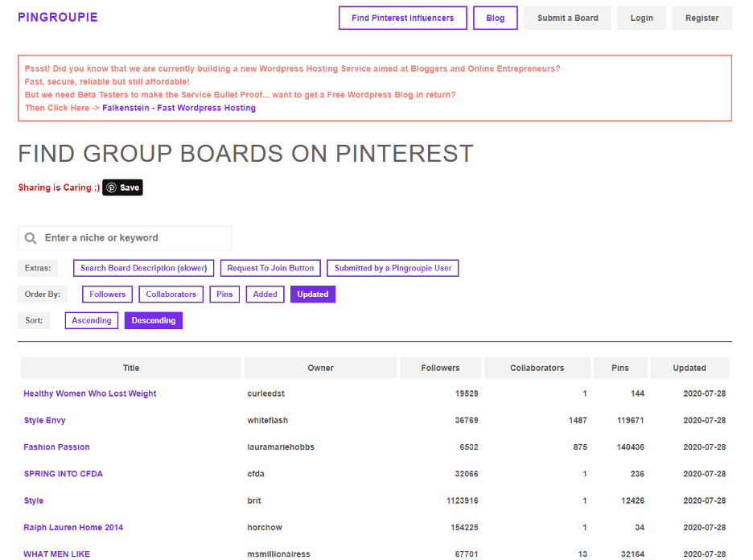
Task: Click the PINGROUPIE logo
Action: (x=56, y=17)
